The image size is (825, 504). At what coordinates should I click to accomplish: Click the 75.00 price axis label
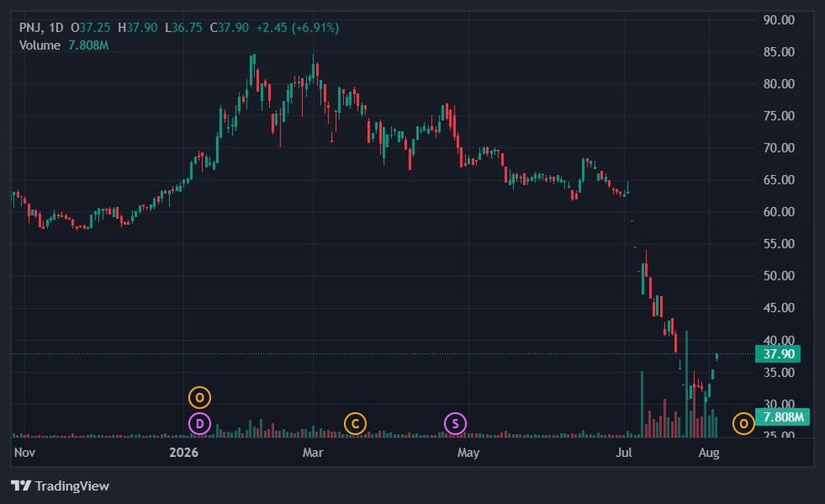click(779, 115)
